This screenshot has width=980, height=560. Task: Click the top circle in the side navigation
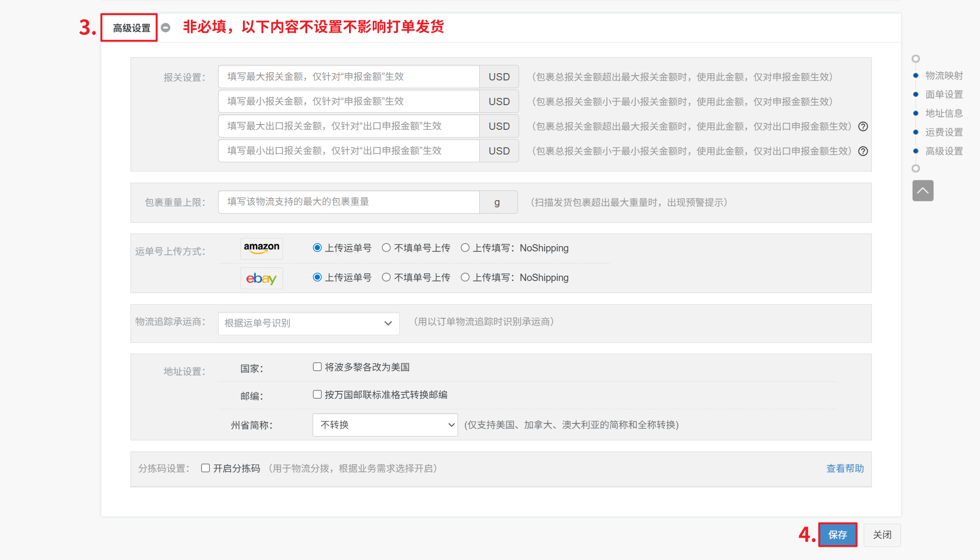tap(916, 59)
